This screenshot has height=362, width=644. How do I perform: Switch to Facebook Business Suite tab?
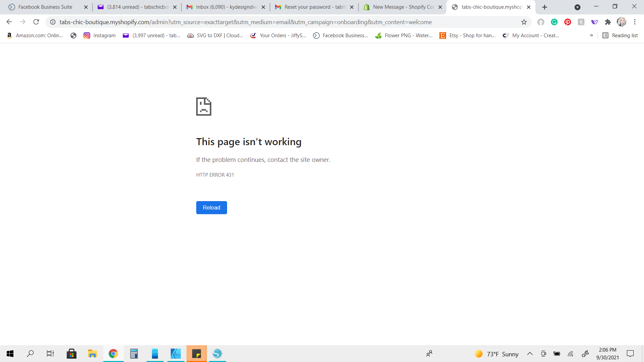point(45,7)
